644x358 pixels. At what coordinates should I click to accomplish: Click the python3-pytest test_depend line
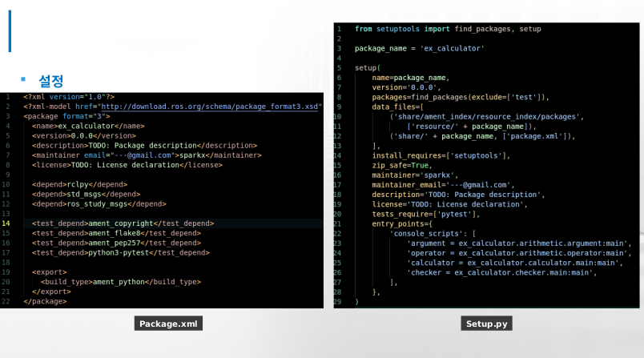point(121,253)
